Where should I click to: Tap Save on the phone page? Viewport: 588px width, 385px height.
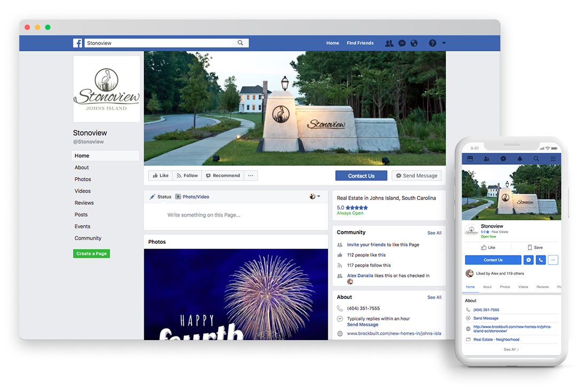tap(535, 248)
